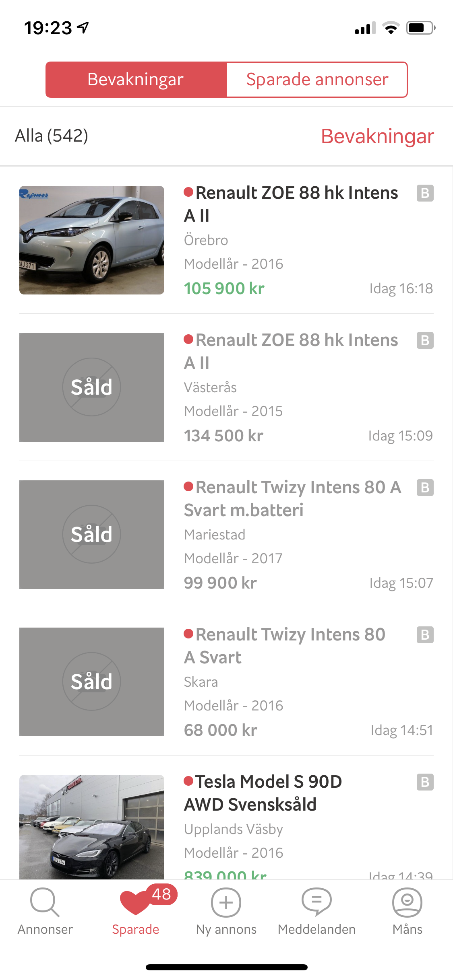Screen dimensions: 453x980
Task: Click the blue Renault ZOE photo
Action: click(92, 240)
